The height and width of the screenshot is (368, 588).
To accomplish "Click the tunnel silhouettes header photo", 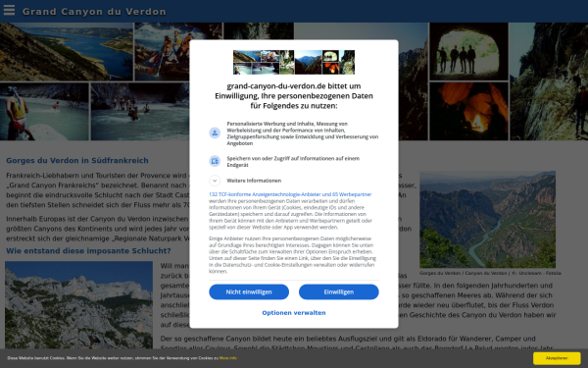I will (x=468, y=51).
